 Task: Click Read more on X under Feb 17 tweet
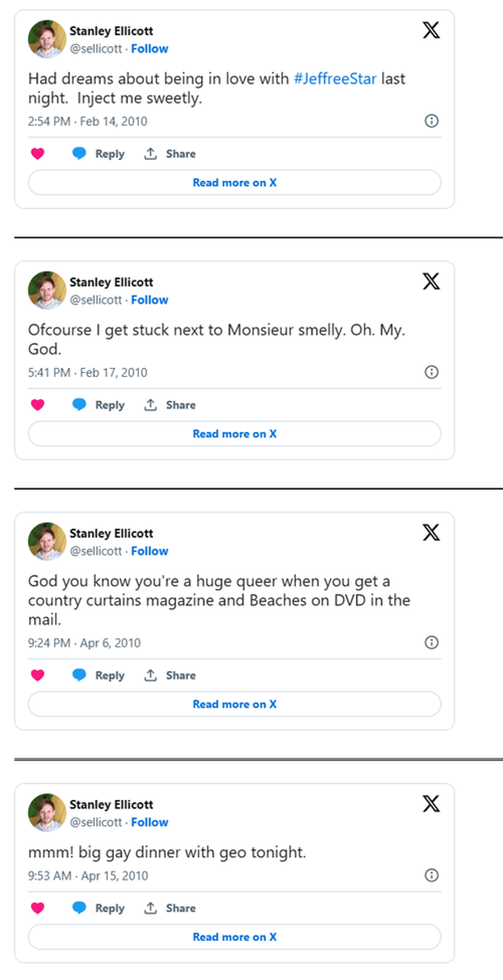(234, 434)
